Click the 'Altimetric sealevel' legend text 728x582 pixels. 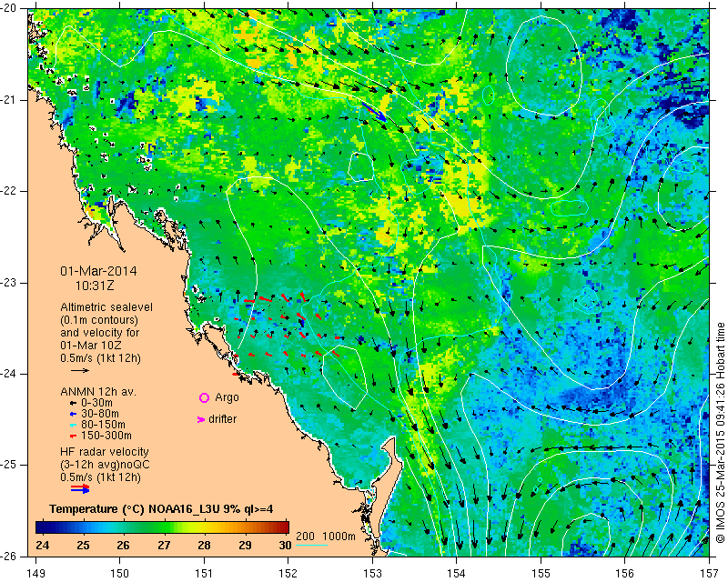pyautogui.click(x=106, y=307)
